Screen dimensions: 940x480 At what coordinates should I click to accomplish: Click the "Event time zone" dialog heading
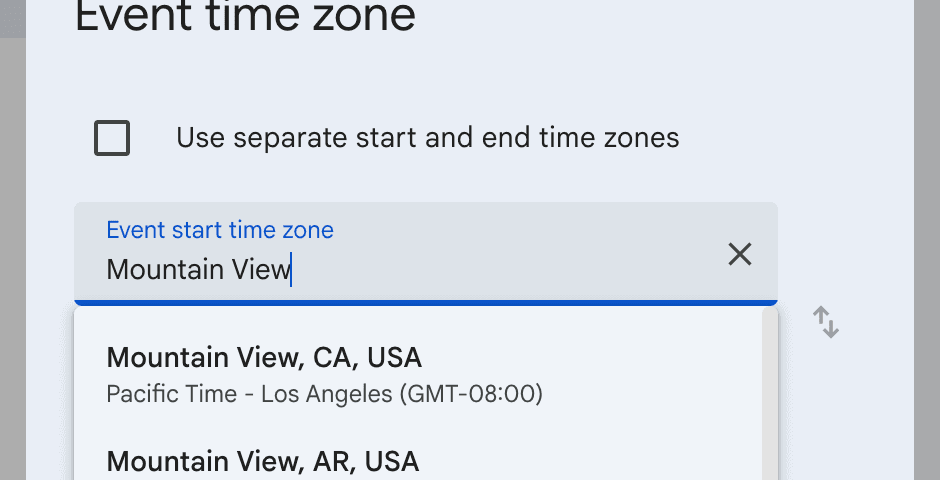[245, 17]
